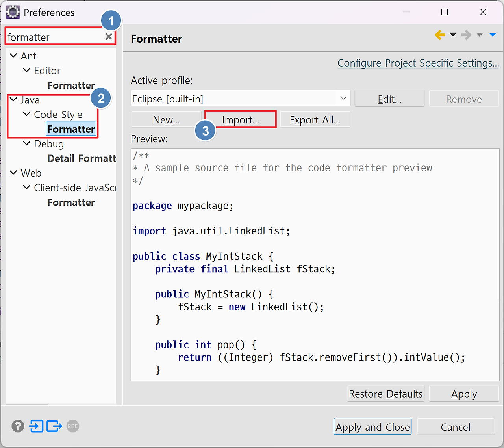Click Apply and Close
Viewport: 504px width, 448px height.
372,427
